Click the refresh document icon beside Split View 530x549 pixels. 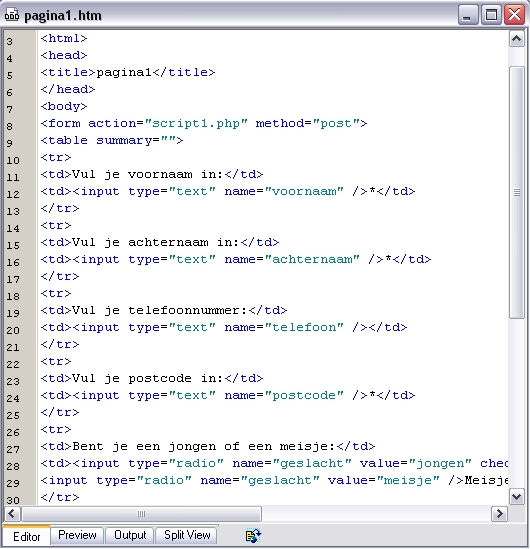click(253, 536)
